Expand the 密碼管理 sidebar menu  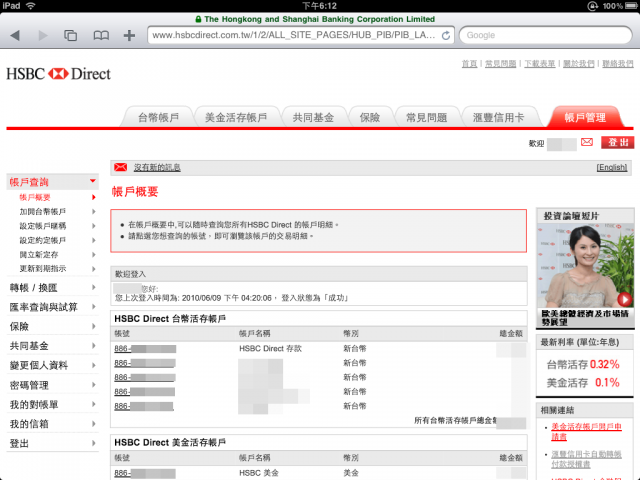click(x=53, y=385)
